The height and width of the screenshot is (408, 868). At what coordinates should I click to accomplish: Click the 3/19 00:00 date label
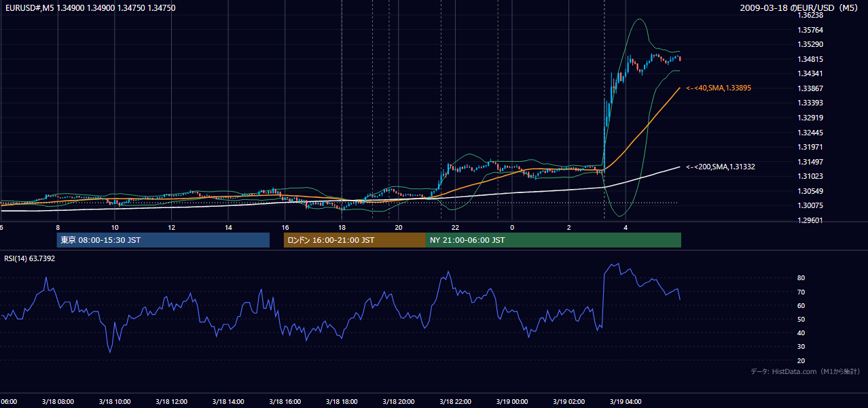tap(512, 402)
